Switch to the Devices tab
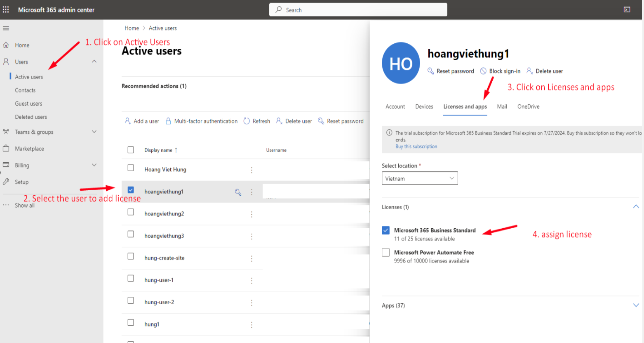 click(424, 106)
